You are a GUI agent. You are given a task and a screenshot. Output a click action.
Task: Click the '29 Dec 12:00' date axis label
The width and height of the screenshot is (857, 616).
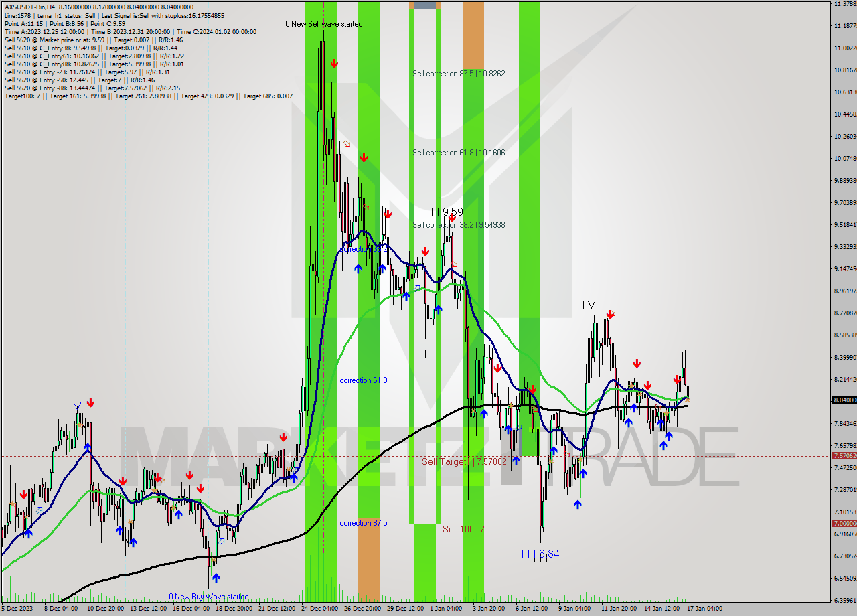406,609
